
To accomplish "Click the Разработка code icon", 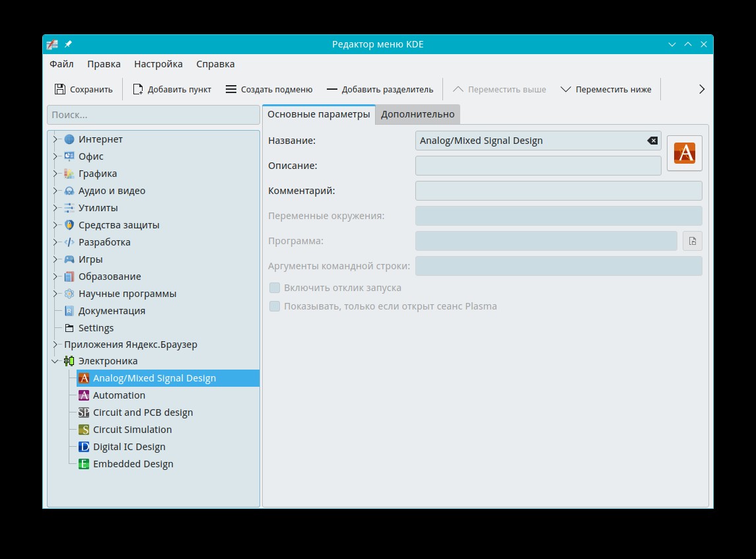I will coord(69,242).
